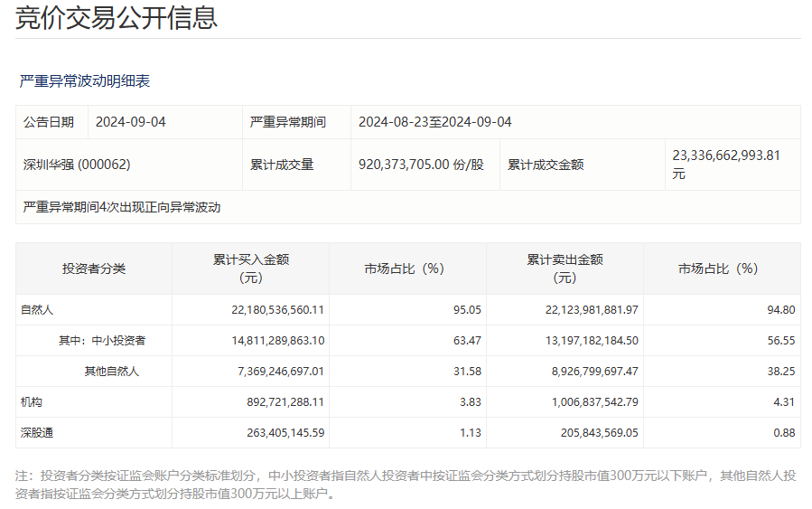Click the abnormal period 2024-08-23至2024-09-04 value
This screenshot has width=812, height=509.
pos(434,122)
